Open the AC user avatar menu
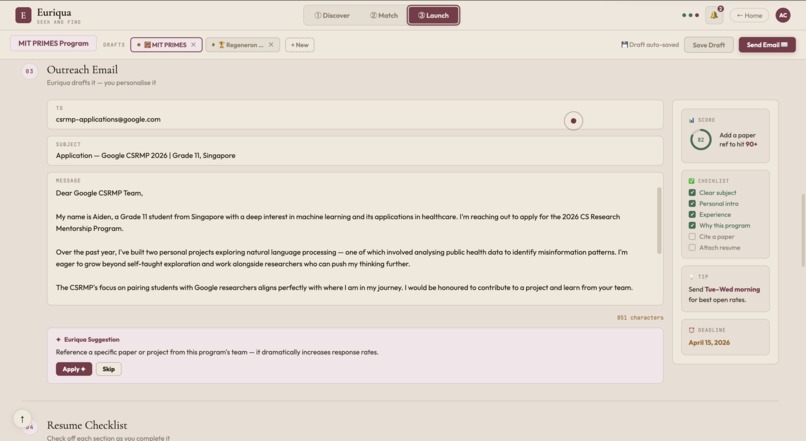The height and width of the screenshot is (441, 806). click(x=783, y=15)
